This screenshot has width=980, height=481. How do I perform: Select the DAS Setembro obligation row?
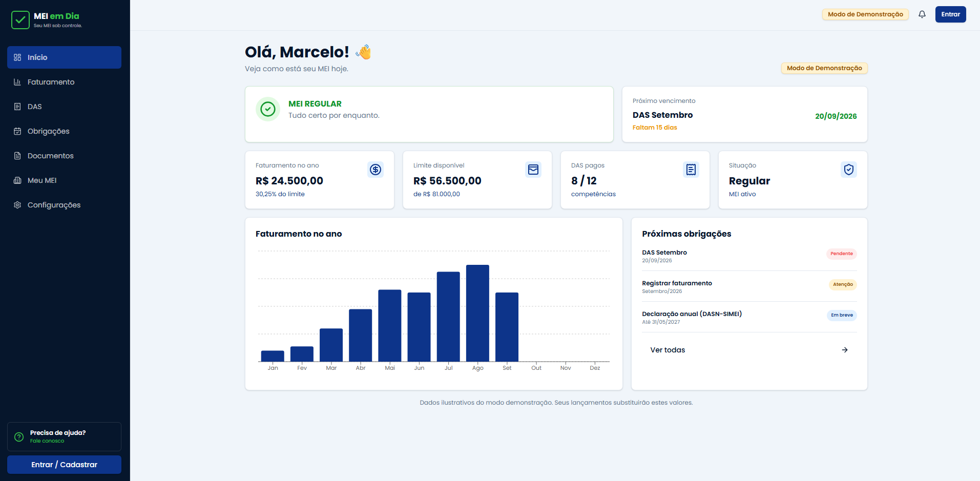coord(749,256)
